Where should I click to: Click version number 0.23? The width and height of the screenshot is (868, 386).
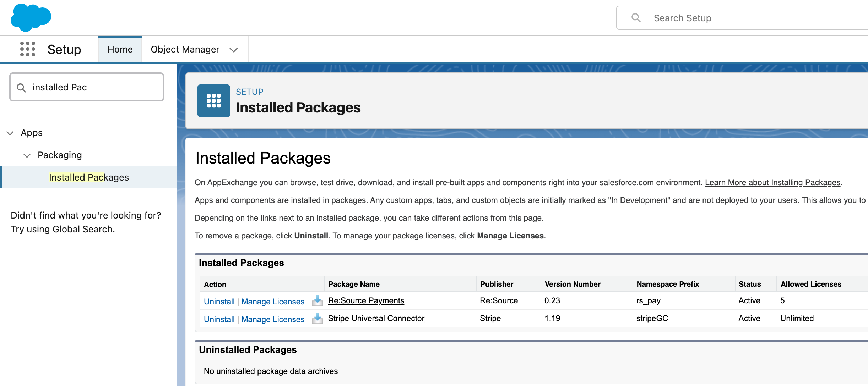click(552, 300)
